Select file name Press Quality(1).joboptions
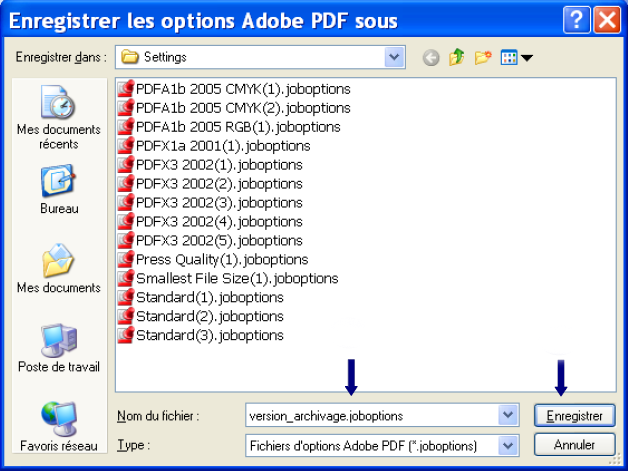The height and width of the screenshot is (472, 628). [222, 259]
